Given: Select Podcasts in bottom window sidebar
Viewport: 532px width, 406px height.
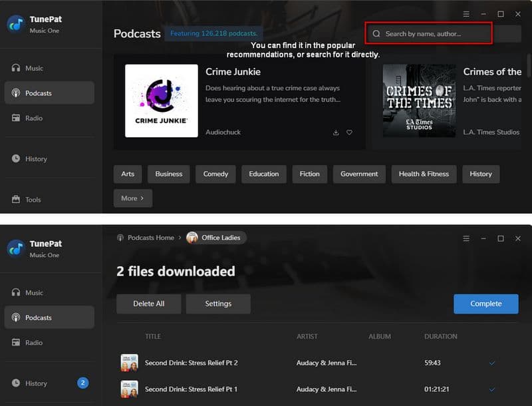Looking at the screenshot, I should tap(49, 317).
